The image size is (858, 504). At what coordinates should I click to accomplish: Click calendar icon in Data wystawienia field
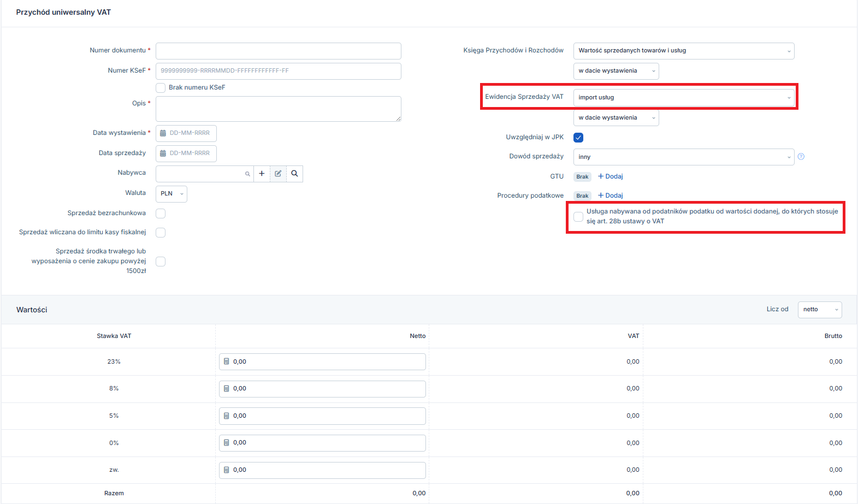tap(163, 133)
